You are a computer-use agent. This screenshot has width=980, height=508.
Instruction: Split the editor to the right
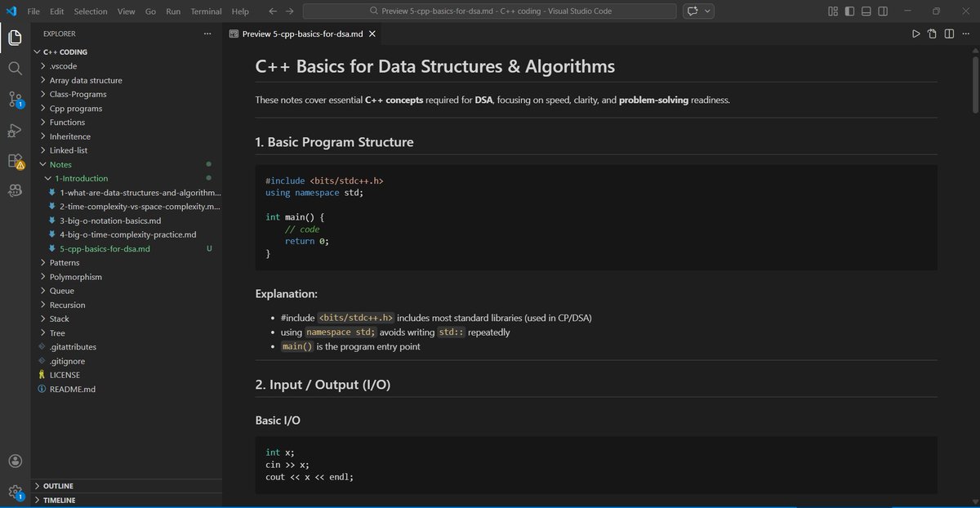[x=949, y=33]
